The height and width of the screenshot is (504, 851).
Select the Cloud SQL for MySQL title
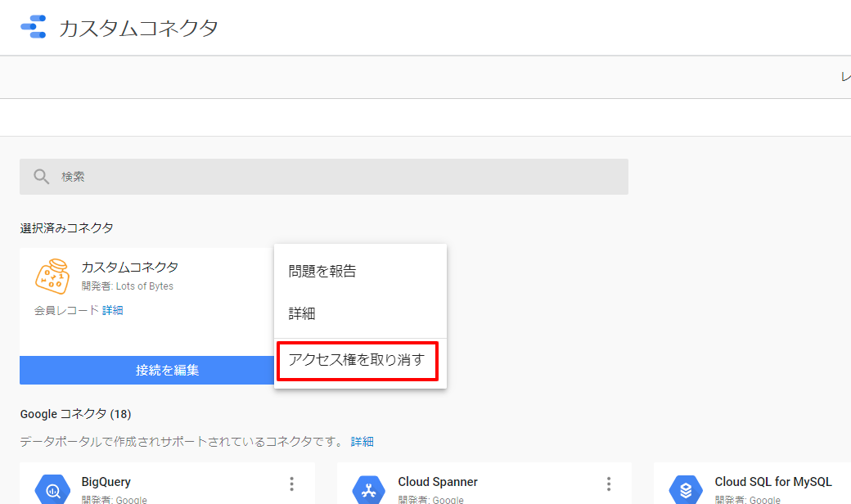(x=772, y=482)
